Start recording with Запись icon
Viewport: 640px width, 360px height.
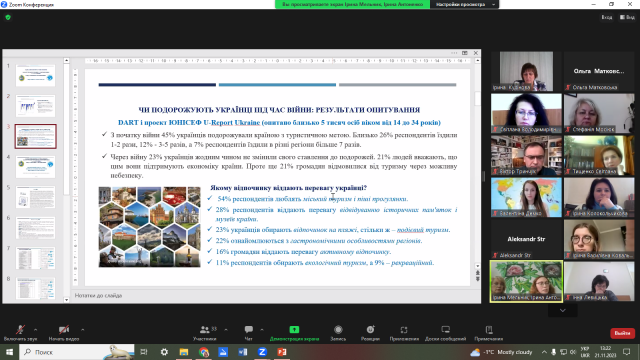click(x=338, y=329)
